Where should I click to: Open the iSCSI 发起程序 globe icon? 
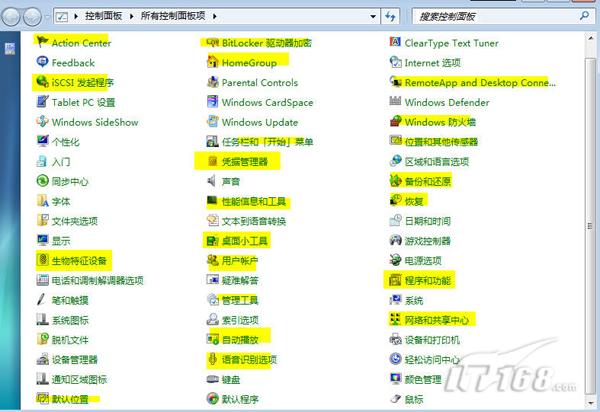pos(42,81)
